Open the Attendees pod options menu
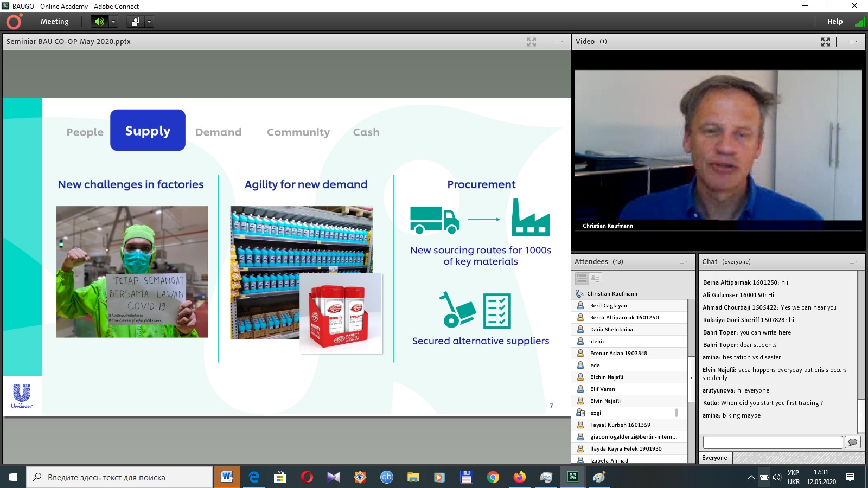Viewport: 868px width, 488px height. pyautogui.click(x=683, y=262)
